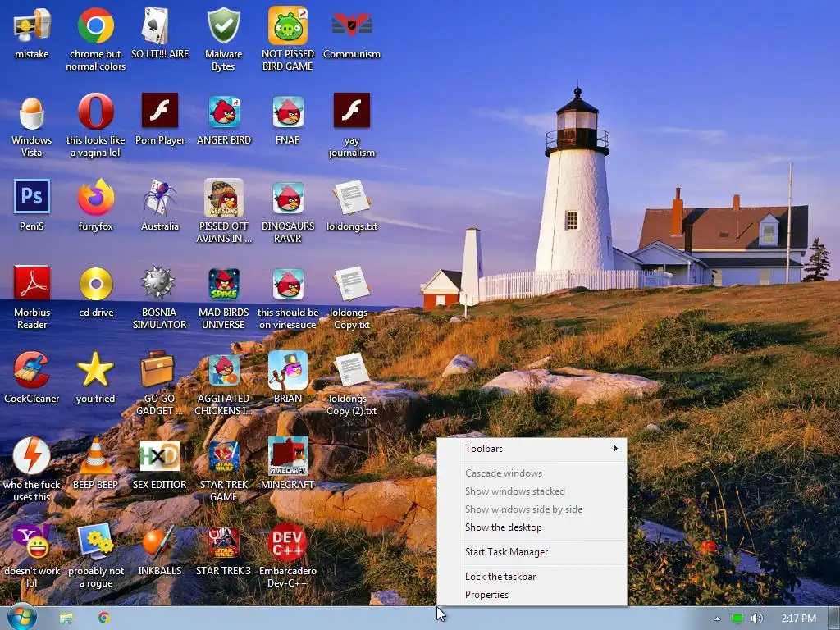Select the DINOSAURS RAWR icon
Viewport: 840px width, 630px height.
(288, 199)
